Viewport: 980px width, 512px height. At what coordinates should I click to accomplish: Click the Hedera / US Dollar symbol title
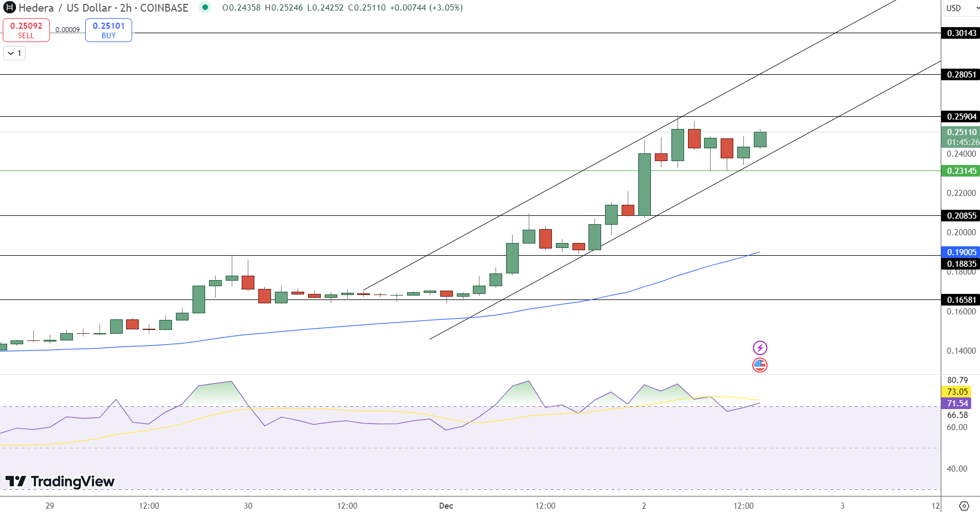(103, 8)
